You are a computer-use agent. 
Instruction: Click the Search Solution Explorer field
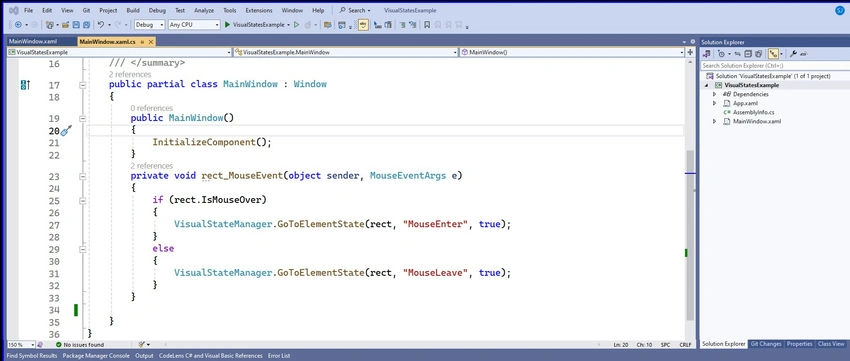774,66
